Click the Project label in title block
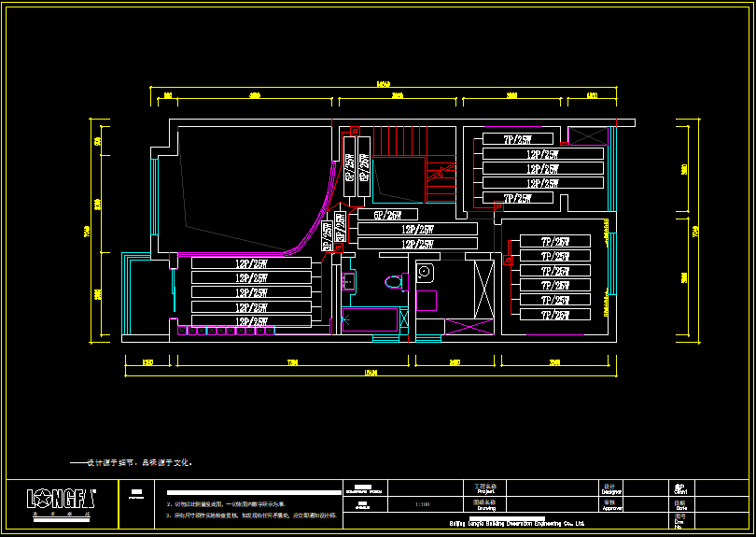 (x=486, y=488)
